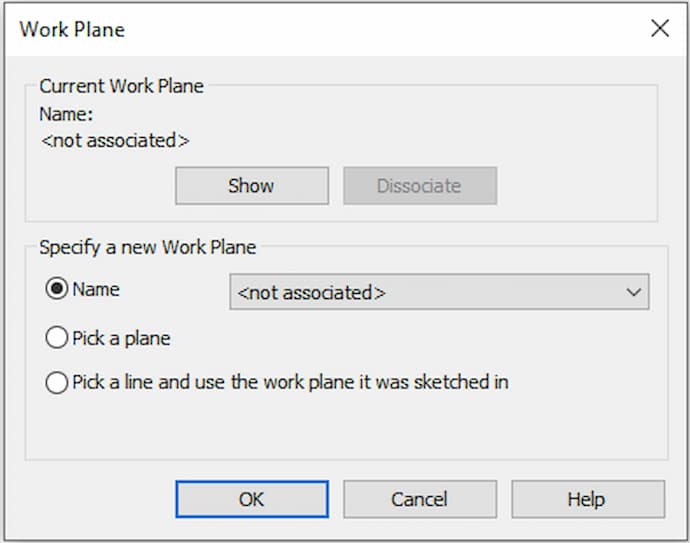Screen dimensions: 690x543
Task: Click empty title bar area beside Work Plane
Action: pyautogui.click(x=380, y=28)
